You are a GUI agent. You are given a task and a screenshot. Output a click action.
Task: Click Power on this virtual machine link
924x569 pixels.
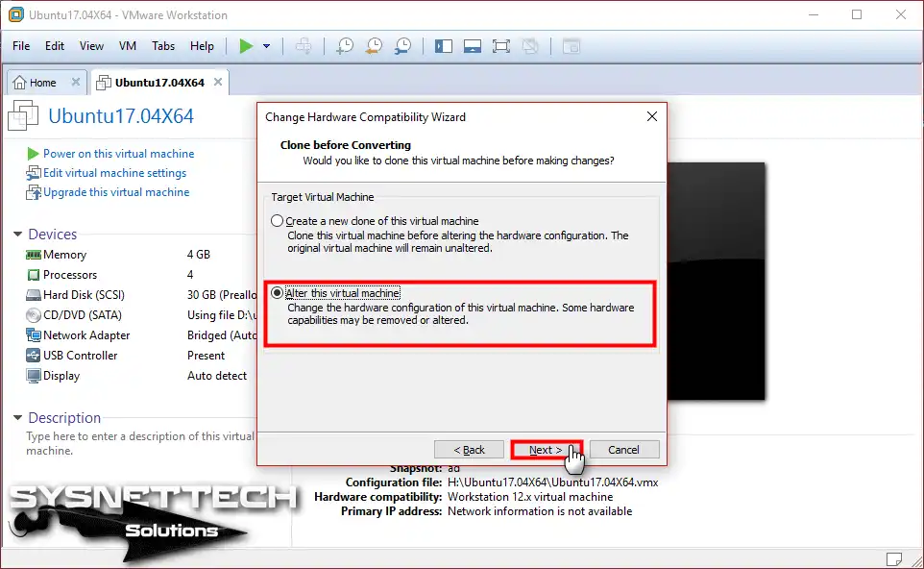118,154
